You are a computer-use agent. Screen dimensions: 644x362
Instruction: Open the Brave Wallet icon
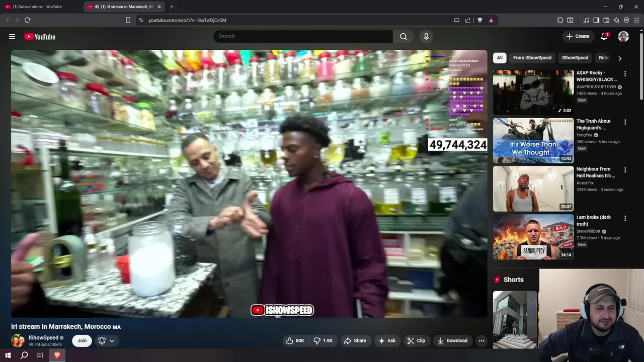pos(606,20)
